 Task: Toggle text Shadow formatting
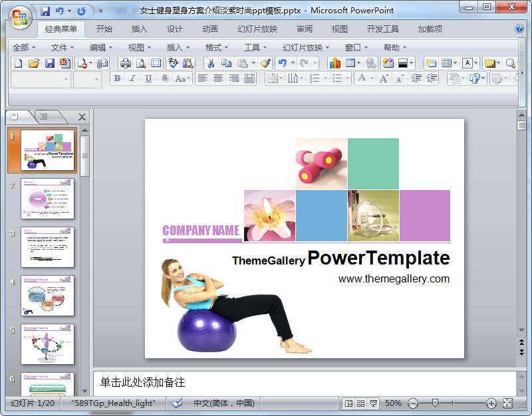(164, 78)
